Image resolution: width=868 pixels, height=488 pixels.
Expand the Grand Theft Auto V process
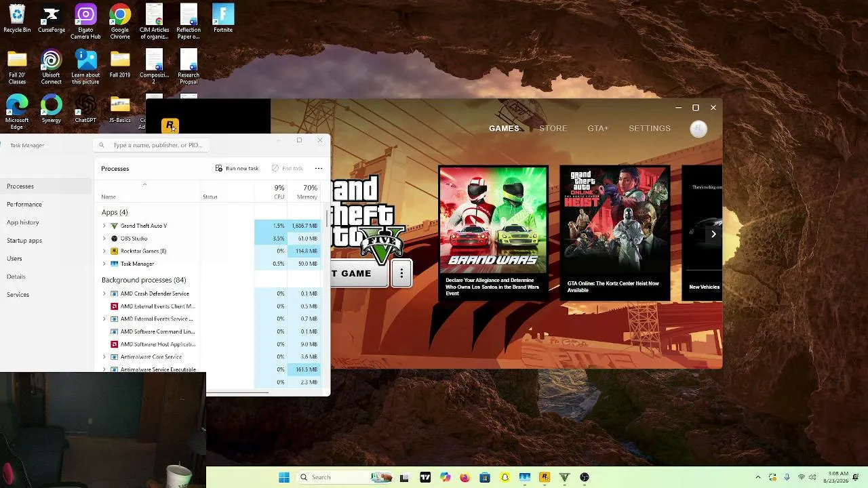[104, 226]
